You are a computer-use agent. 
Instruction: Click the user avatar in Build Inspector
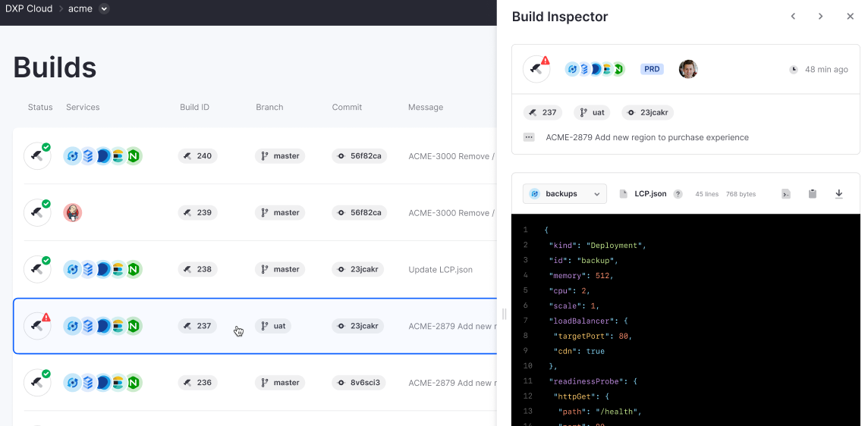688,69
